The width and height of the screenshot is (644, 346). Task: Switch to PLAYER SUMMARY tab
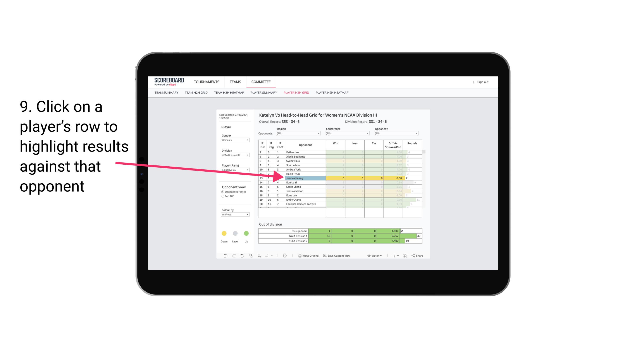263,93
